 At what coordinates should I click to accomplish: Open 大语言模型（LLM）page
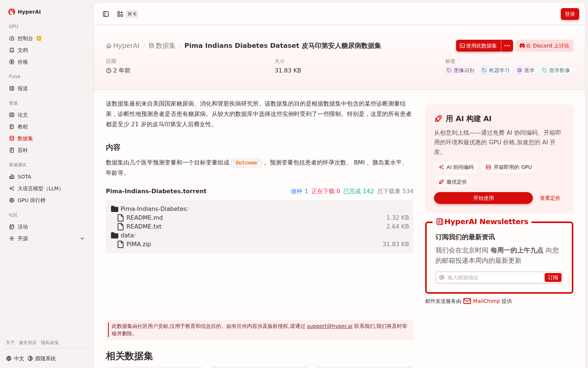point(40,188)
